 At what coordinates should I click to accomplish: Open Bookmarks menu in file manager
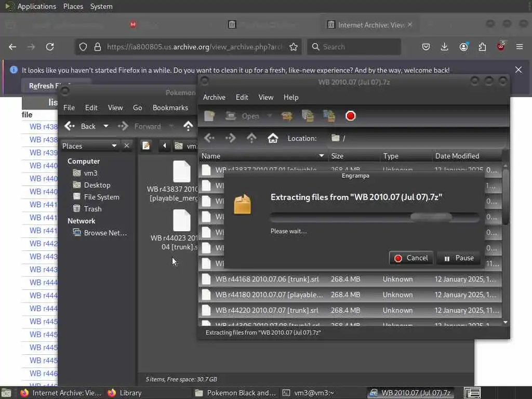[x=170, y=108]
